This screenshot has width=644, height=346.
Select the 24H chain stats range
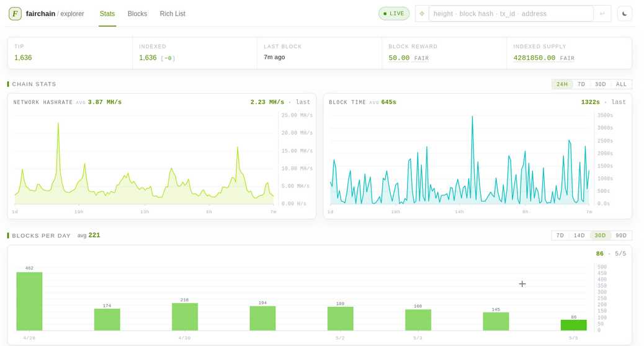(562, 84)
